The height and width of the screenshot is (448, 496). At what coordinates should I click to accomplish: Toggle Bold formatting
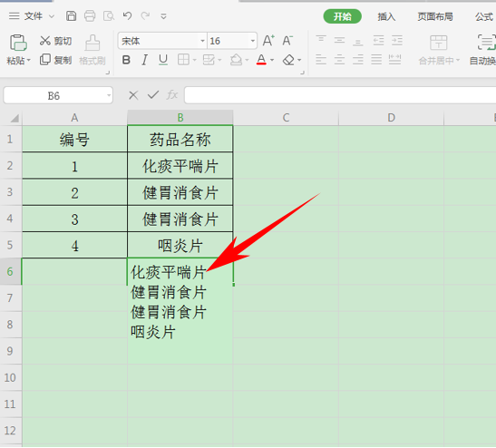tap(126, 60)
